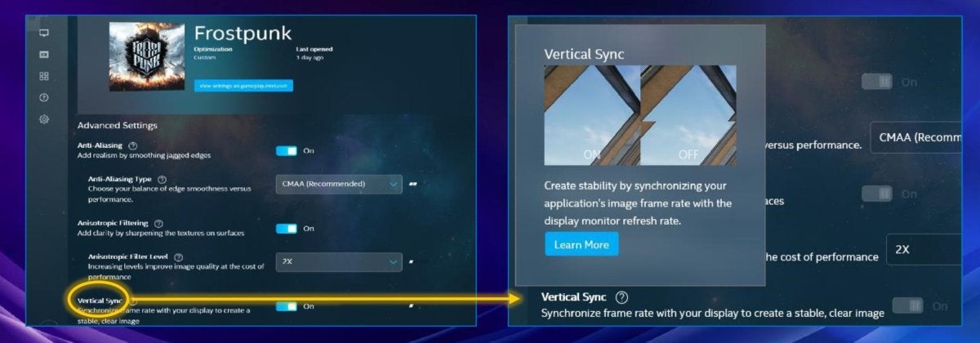Show help tooltip for Anti-Aliasing Type
Viewport: 980px width, 343px height.
tap(162, 179)
